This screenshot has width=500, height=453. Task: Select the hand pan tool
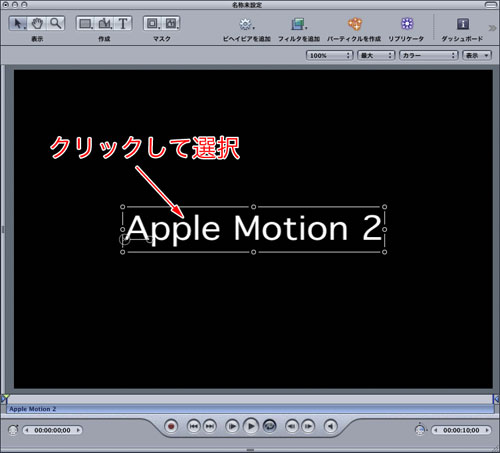click(37, 23)
